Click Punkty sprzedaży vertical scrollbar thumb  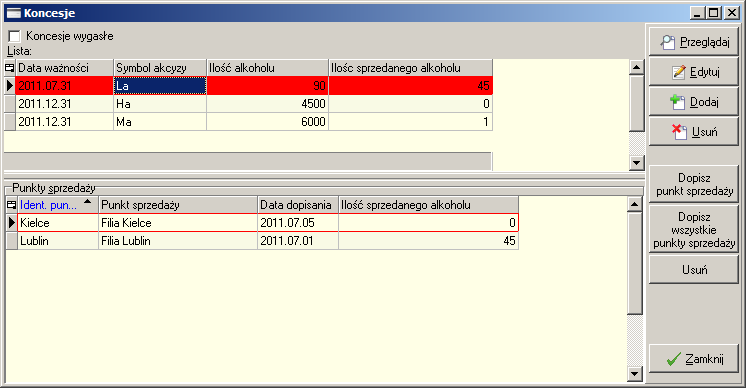pos(635,263)
